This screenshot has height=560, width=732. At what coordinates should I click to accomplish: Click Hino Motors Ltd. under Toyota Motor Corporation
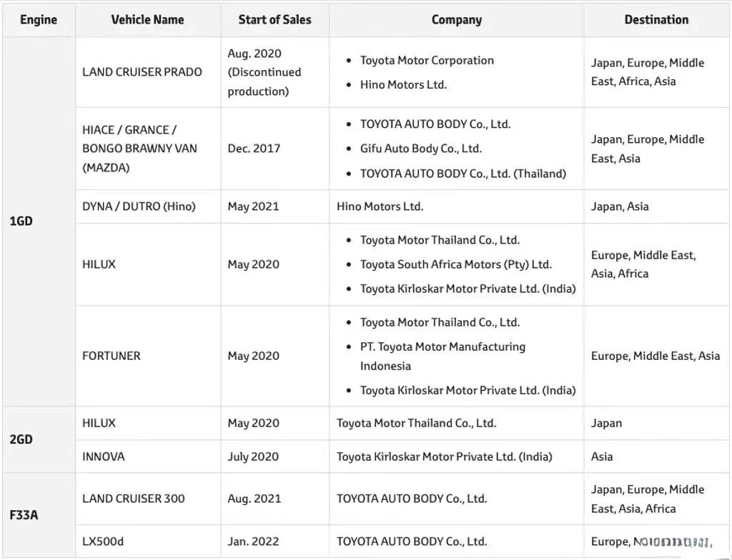[x=403, y=84]
